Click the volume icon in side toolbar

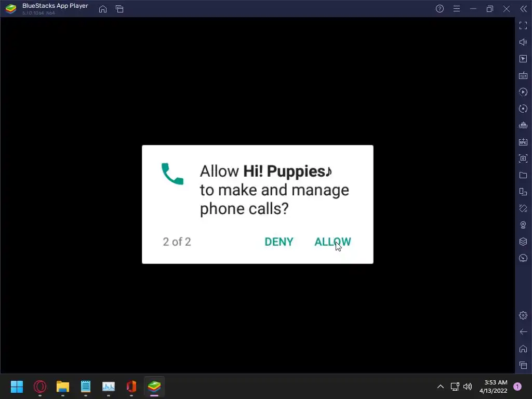click(523, 42)
